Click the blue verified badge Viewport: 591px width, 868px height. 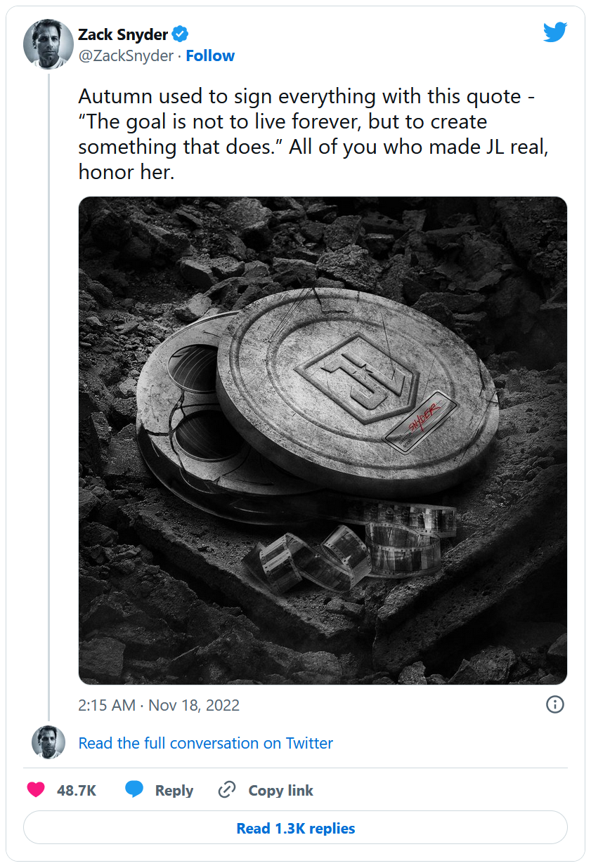click(x=181, y=34)
